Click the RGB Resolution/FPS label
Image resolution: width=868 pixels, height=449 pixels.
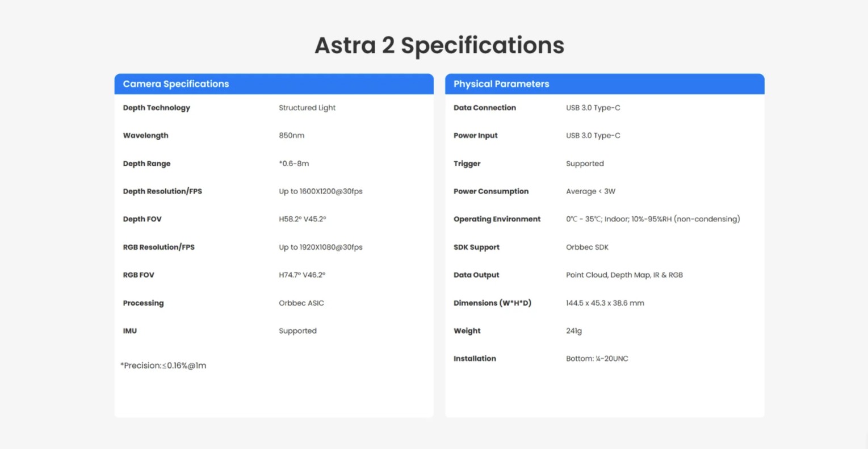159,247
